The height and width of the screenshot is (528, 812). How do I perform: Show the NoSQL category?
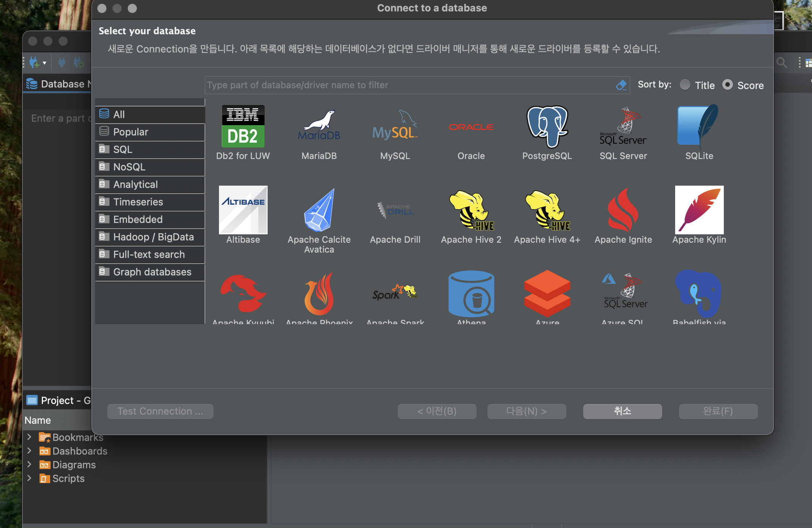129,167
